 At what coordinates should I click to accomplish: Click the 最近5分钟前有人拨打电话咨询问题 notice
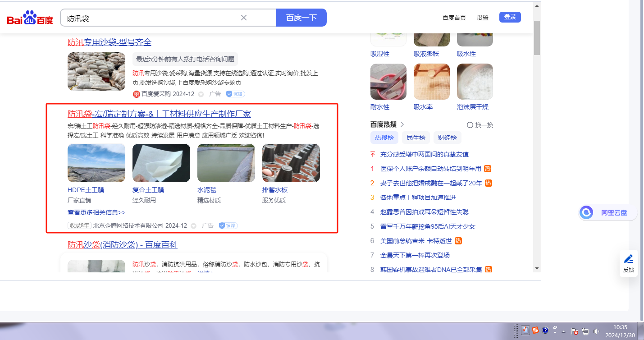coord(185,59)
